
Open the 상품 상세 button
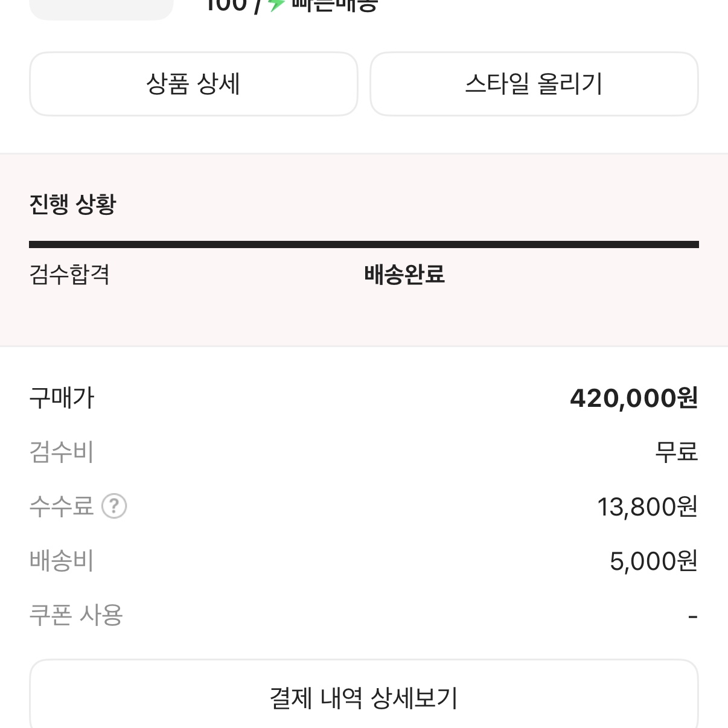194,84
